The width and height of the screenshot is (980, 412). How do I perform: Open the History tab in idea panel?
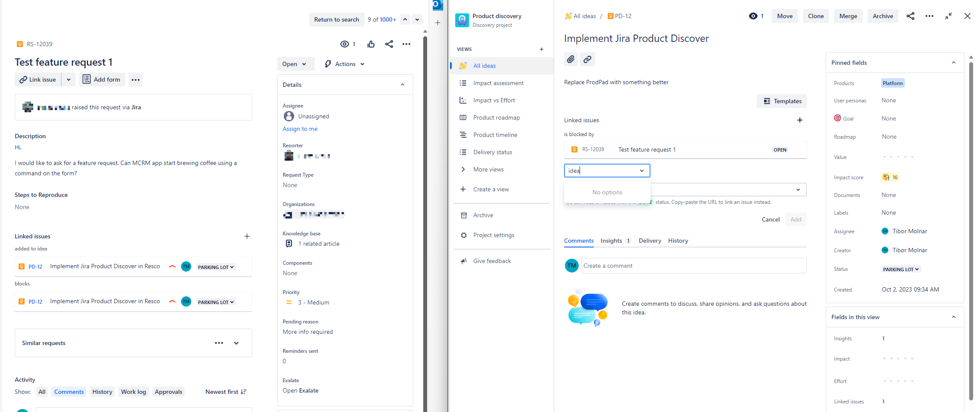click(x=678, y=241)
